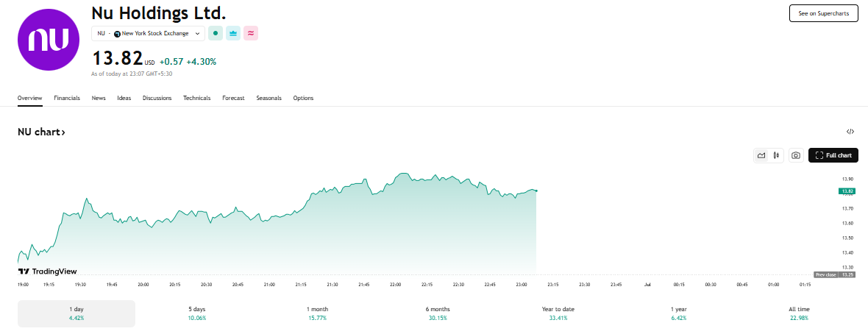Viewport: 868px width, 334px height.
Task: Open the Overview tab
Action: (x=30, y=98)
